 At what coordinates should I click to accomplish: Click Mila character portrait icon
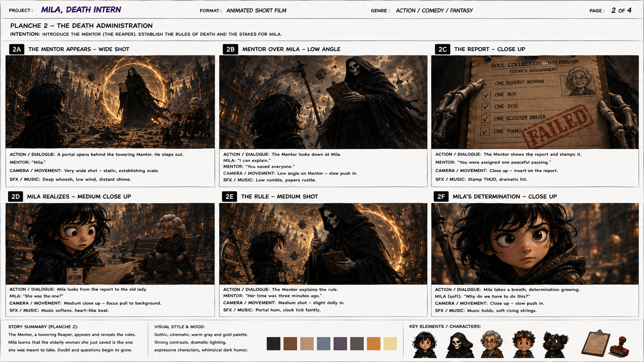click(x=424, y=345)
